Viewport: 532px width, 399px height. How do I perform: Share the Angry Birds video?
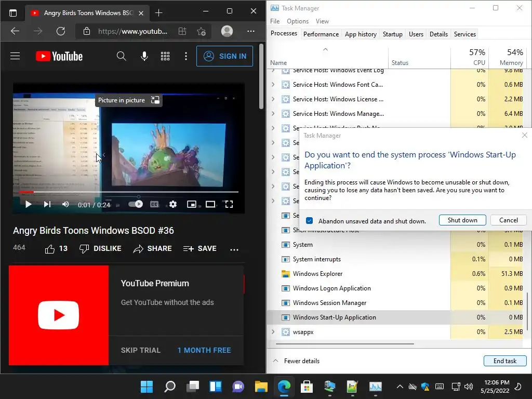(152, 249)
